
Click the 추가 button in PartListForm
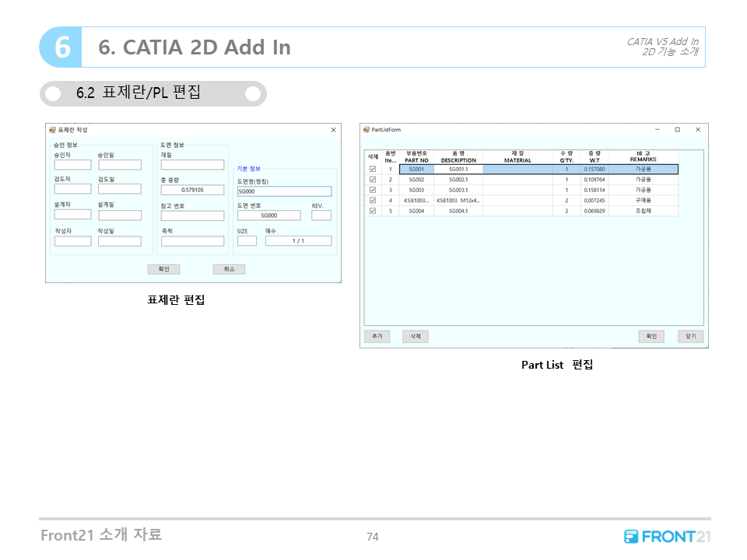[x=377, y=337]
